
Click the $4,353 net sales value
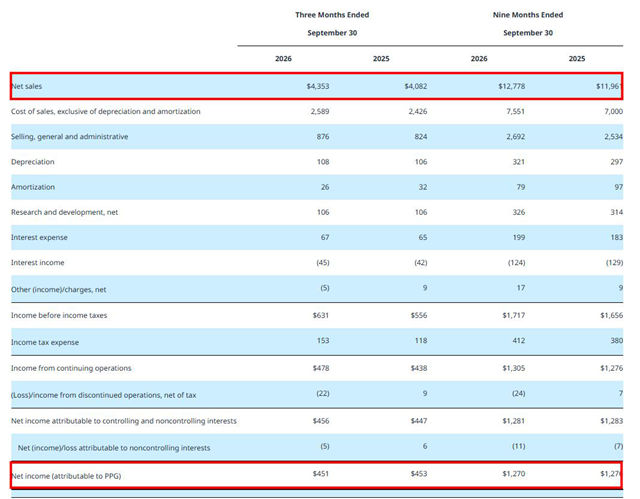pyautogui.click(x=318, y=86)
